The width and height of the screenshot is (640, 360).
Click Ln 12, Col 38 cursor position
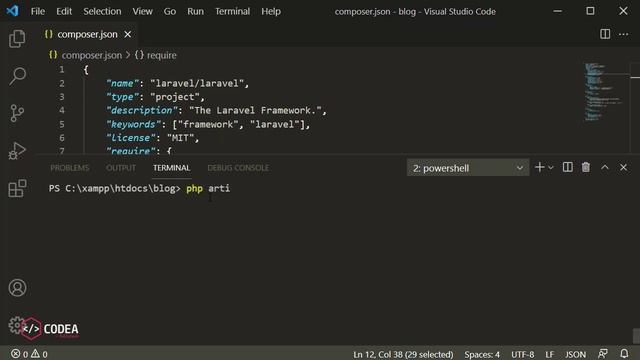pos(403,354)
